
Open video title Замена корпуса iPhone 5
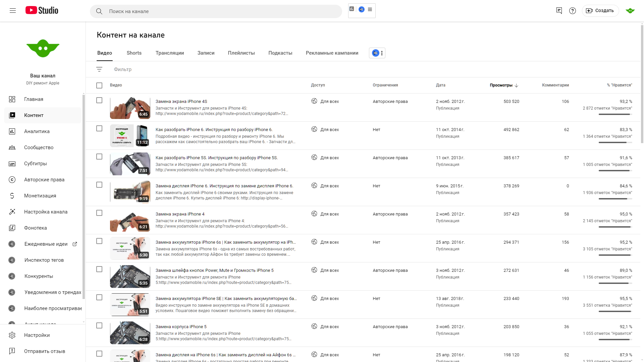[181, 327]
